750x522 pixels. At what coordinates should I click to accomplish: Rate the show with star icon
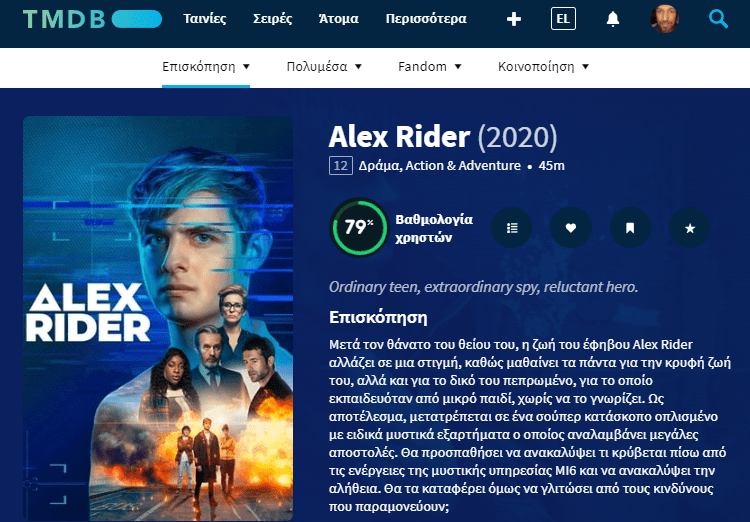(x=690, y=228)
